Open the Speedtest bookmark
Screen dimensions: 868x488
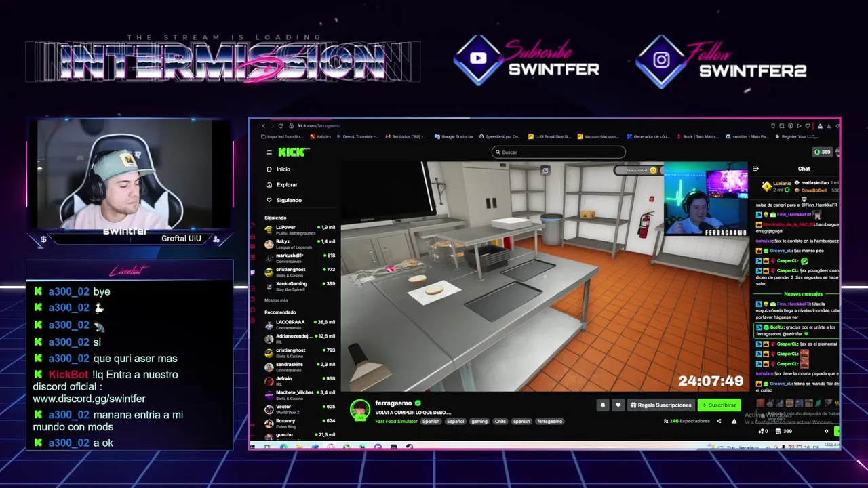point(500,136)
